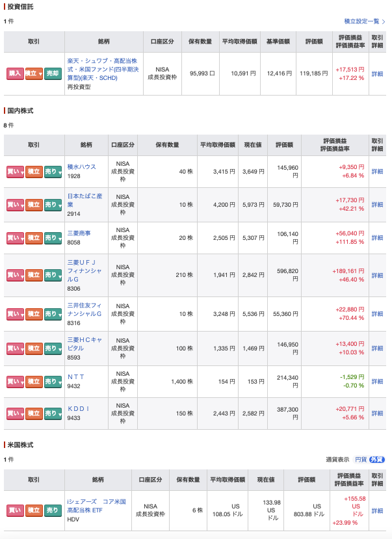Open 詳細 for 三菱UFJ row

click(377, 275)
